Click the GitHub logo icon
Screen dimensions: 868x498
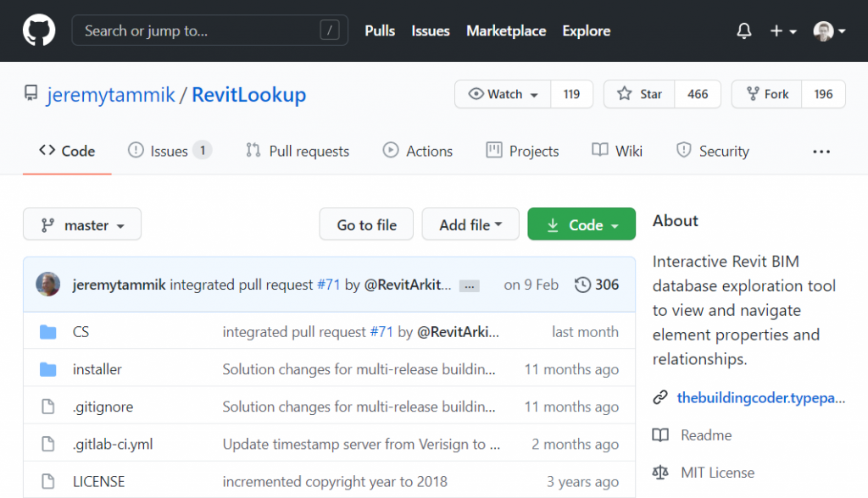point(38,30)
